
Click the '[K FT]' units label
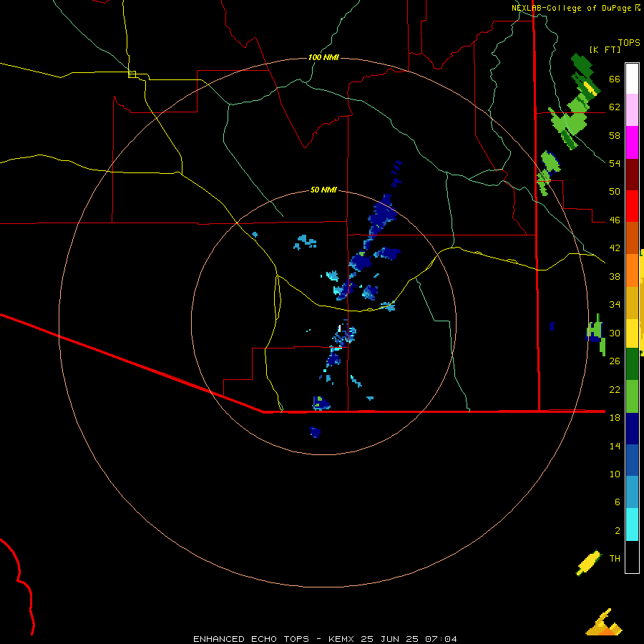point(605,49)
